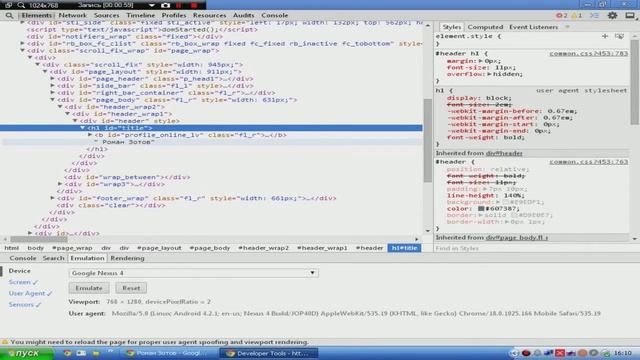Expand the right_bar_container div node
Image resolution: width=640 pixels, height=360 pixels.
(x=53, y=92)
